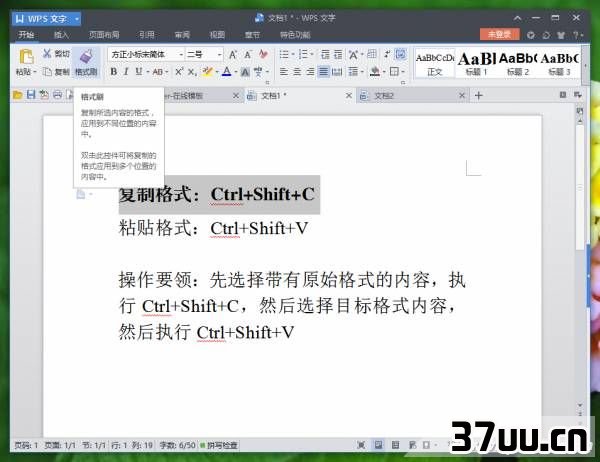Align text left

[284, 72]
